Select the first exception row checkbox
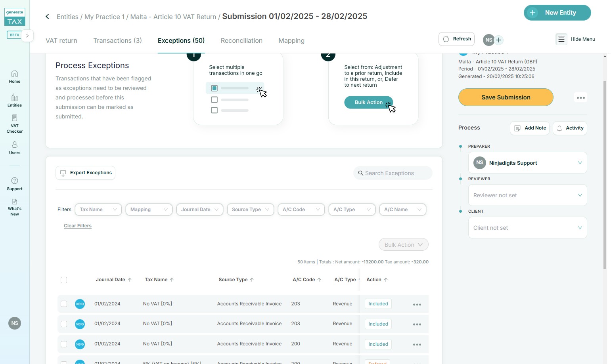The height and width of the screenshot is (364, 611). point(64,304)
